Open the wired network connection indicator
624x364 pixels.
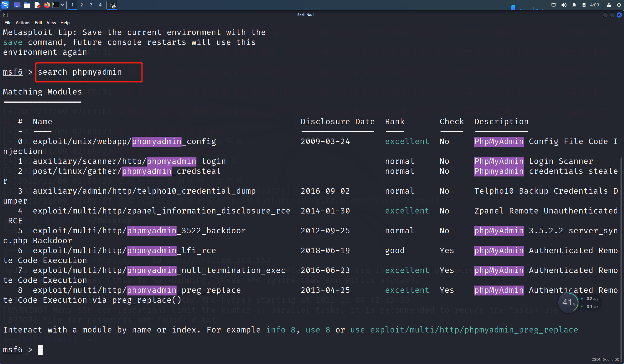(553, 5)
